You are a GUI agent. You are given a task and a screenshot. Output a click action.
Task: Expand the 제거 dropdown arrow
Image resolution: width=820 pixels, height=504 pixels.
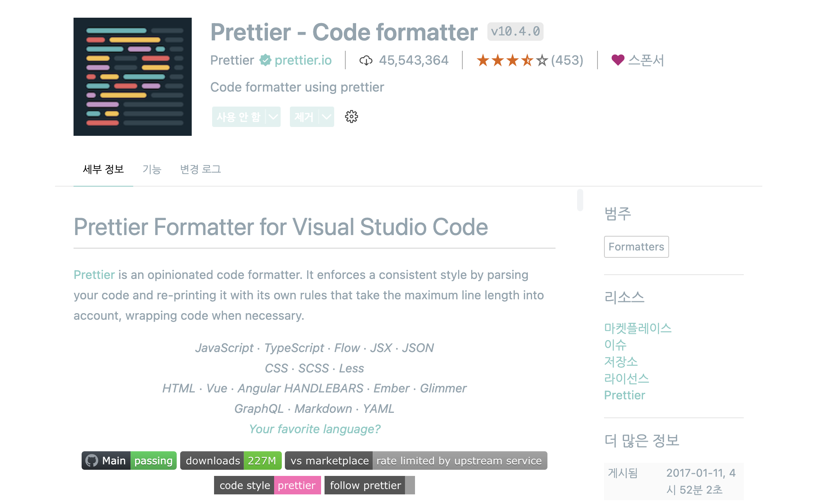coord(326,117)
